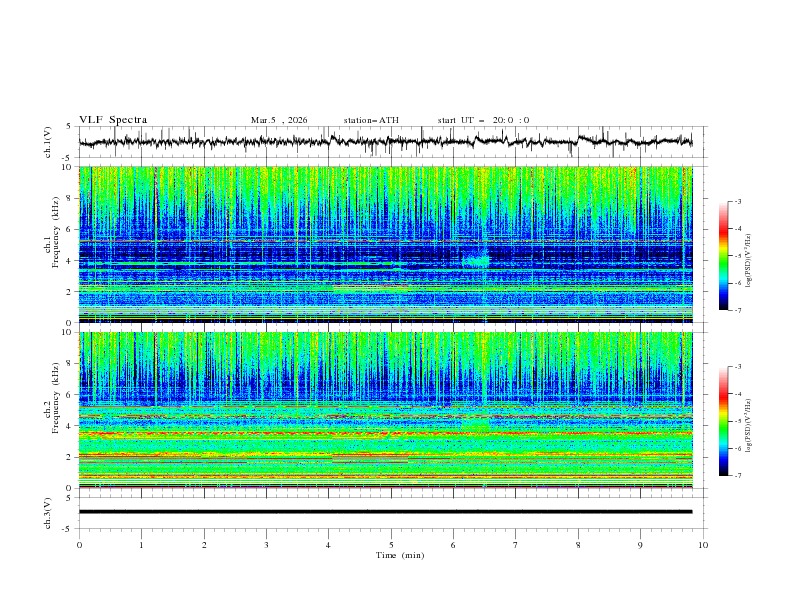Click the ch.1 spectrogram panel
This screenshot has width=792, height=612.
[385, 244]
